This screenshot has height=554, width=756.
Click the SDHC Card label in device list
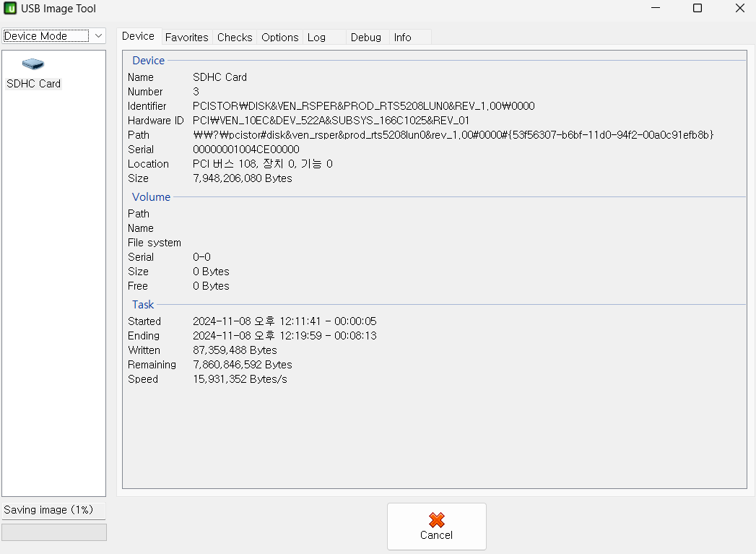[33, 83]
